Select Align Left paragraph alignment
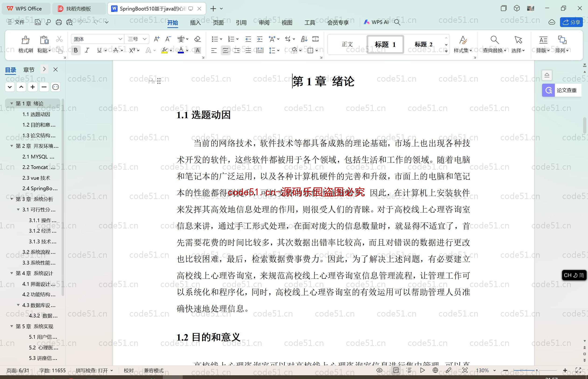Image resolution: width=588 pixels, height=379 pixels. [x=214, y=50]
